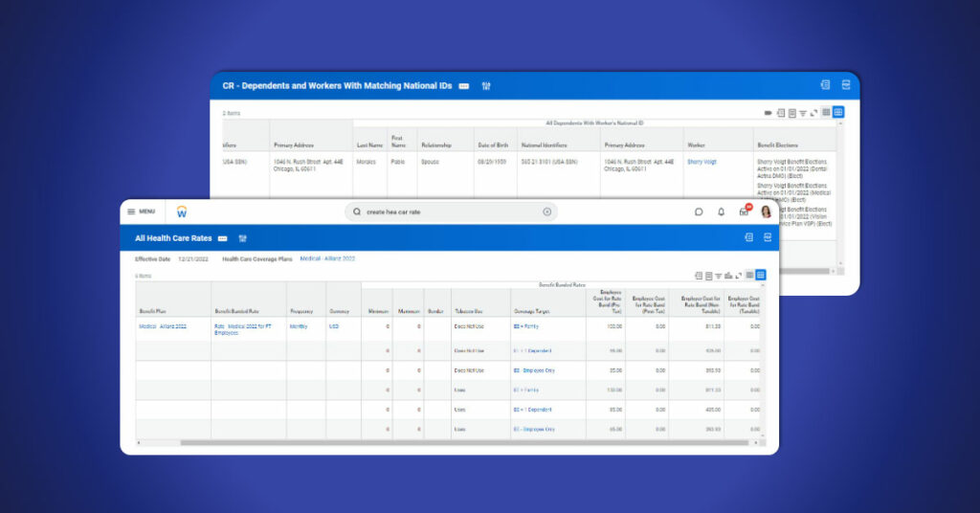The image size is (980, 513).
Task: Open the bottom-row Employee Only coverage link
Action: point(534,430)
